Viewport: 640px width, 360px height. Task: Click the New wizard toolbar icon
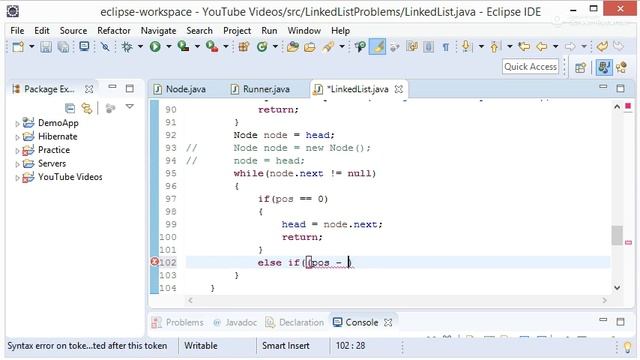pyautogui.click(x=18, y=47)
